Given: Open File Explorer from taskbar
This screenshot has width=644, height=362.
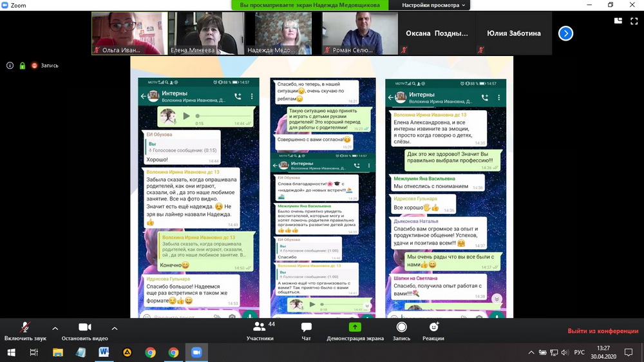Looking at the screenshot, I should [57, 352].
